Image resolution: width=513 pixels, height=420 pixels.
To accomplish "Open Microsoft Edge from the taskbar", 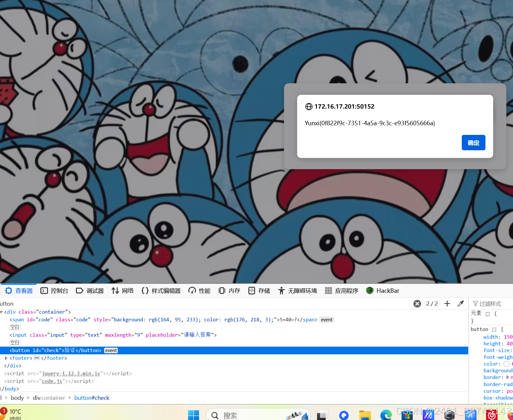I will [386, 415].
